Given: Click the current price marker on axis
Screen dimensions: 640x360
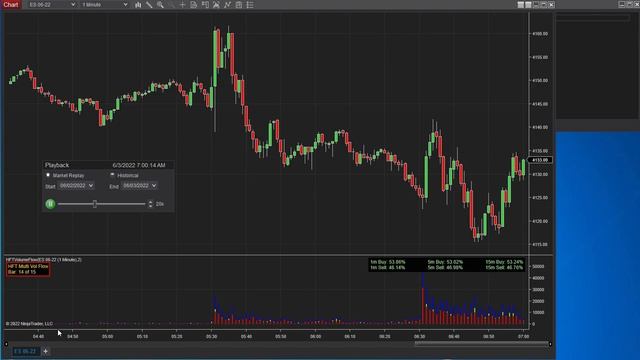Looking at the screenshot, I should (x=540, y=160).
